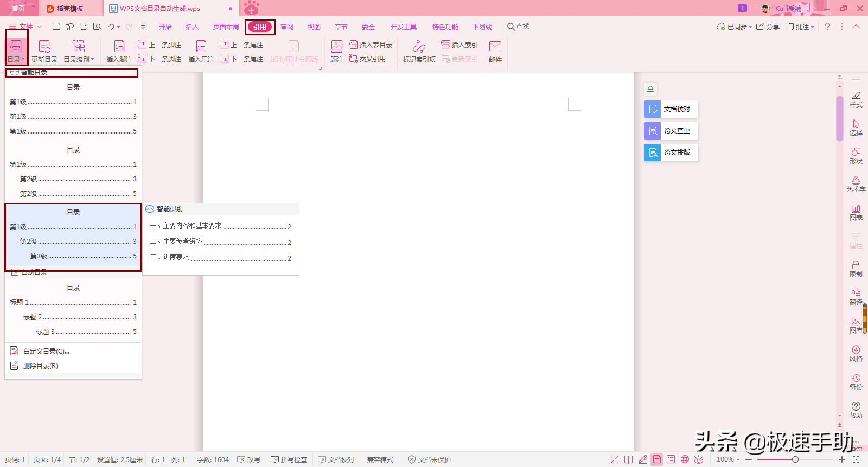Open the 文件 menu
Image resolution: width=868 pixels, height=467 pixels.
(25, 27)
